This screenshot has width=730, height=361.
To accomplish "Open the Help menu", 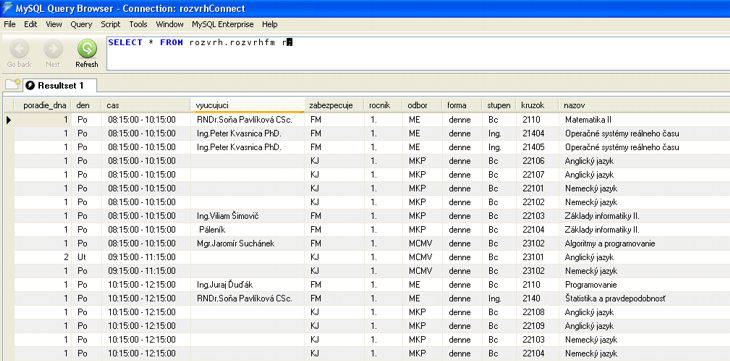I will 270,24.
